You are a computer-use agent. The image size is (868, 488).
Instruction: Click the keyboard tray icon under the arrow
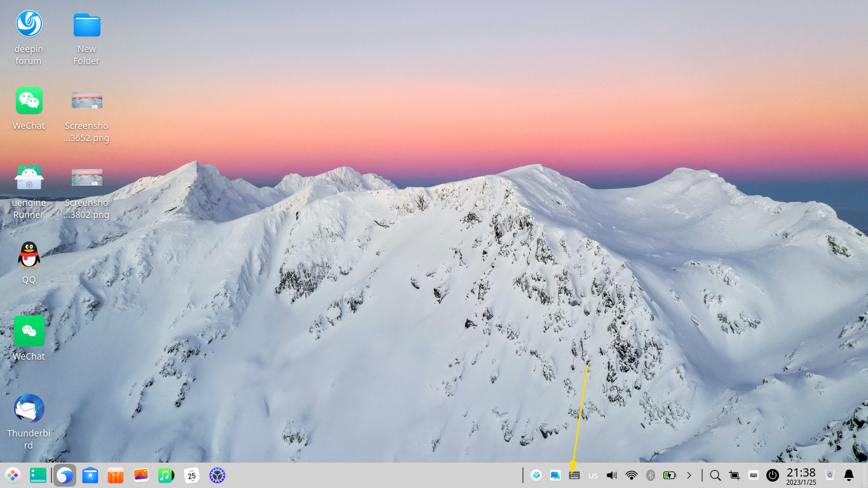pos(574,475)
